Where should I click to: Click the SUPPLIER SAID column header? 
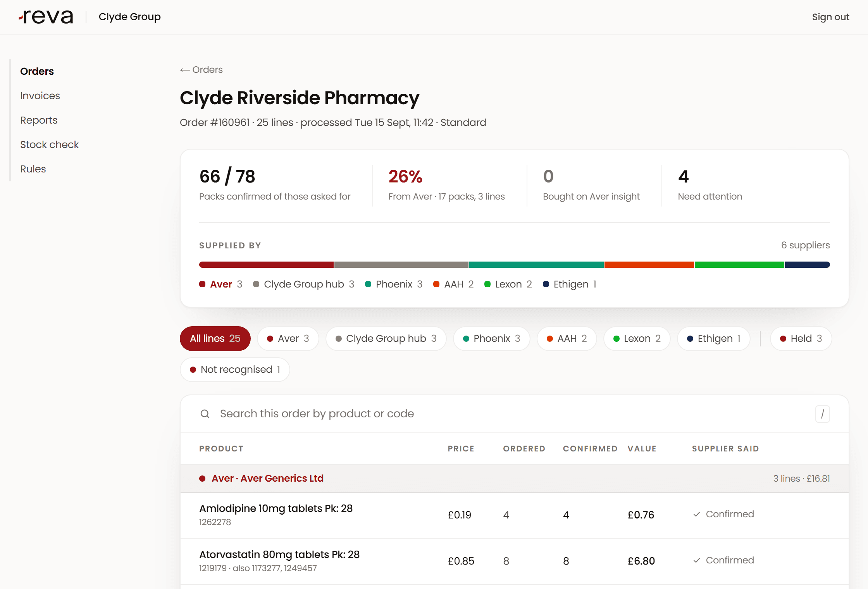pyautogui.click(x=725, y=449)
